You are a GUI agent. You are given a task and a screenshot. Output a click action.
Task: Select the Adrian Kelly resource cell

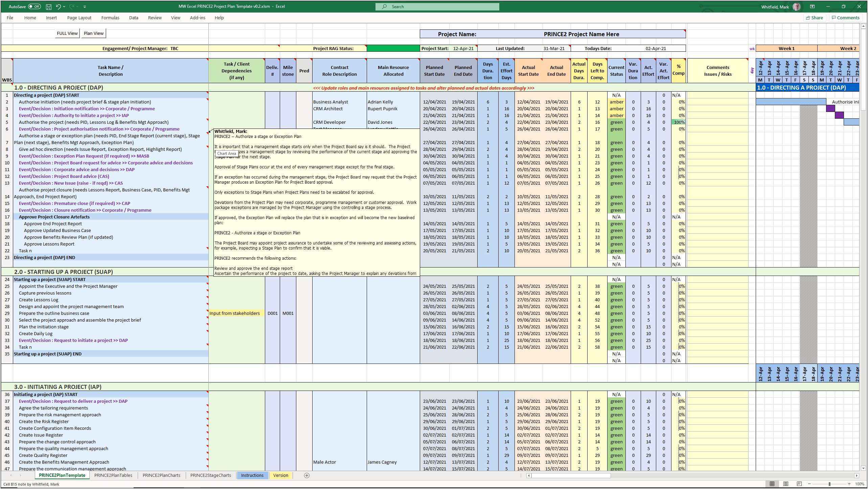point(393,102)
